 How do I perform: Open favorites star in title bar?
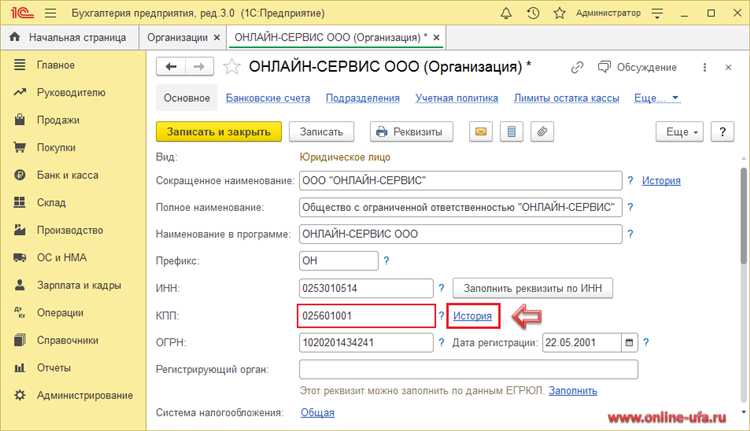coord(559,13)
